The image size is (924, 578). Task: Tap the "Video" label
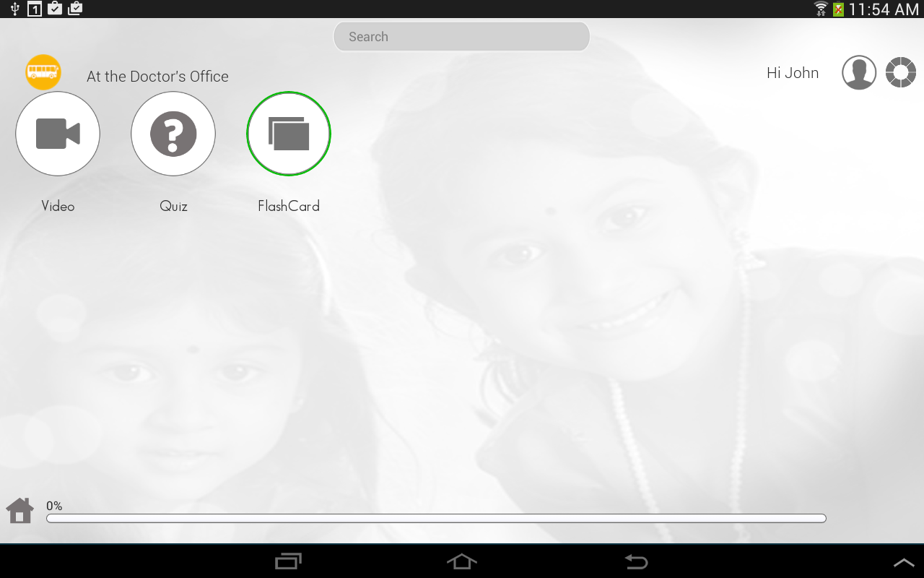[58, 206]
